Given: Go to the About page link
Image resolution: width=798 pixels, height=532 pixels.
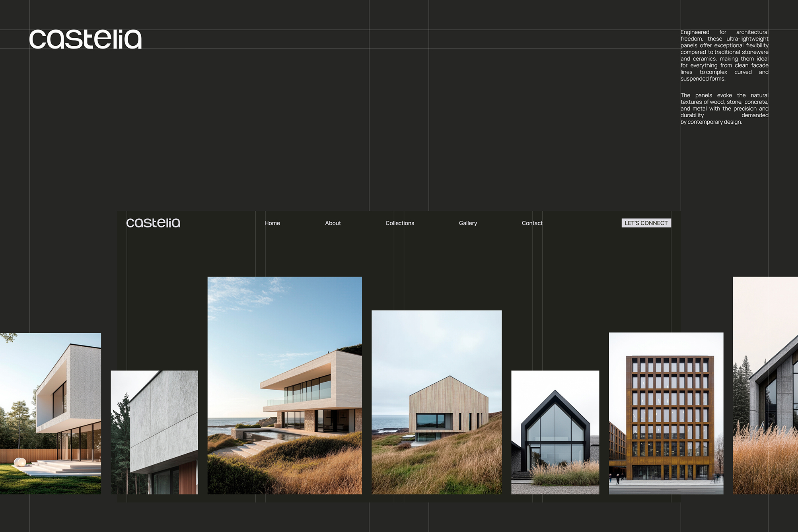Looking at the screenshot, I should click(333, 223).
